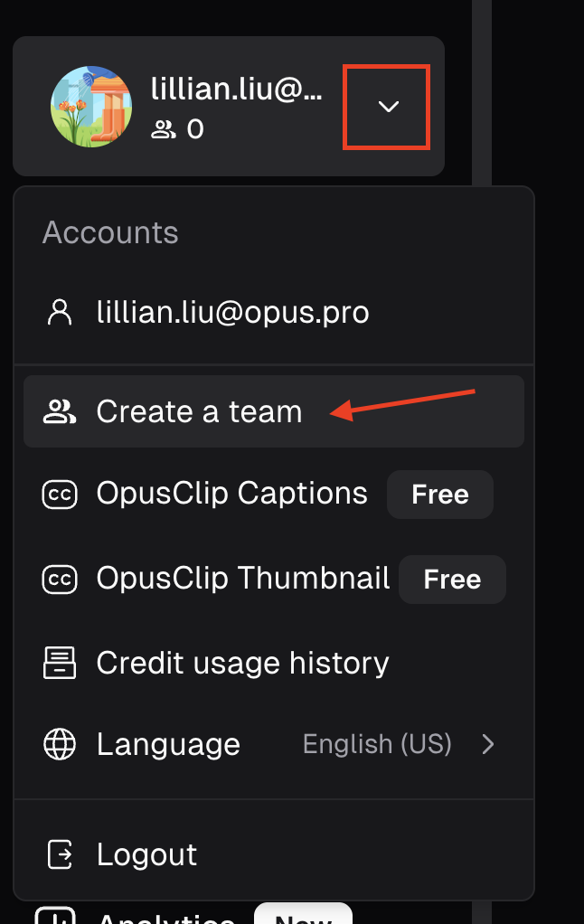Expand the Language submenu chevron
584x924 pixels.
[x=488, y=744]
